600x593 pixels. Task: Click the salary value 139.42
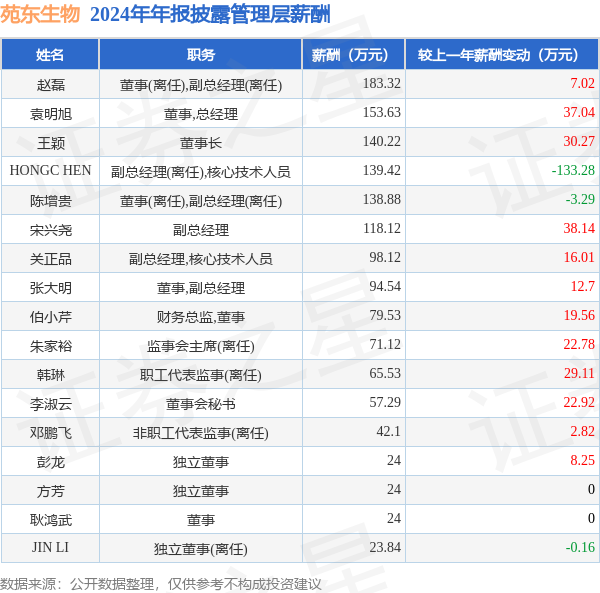[x=382, y=170]
